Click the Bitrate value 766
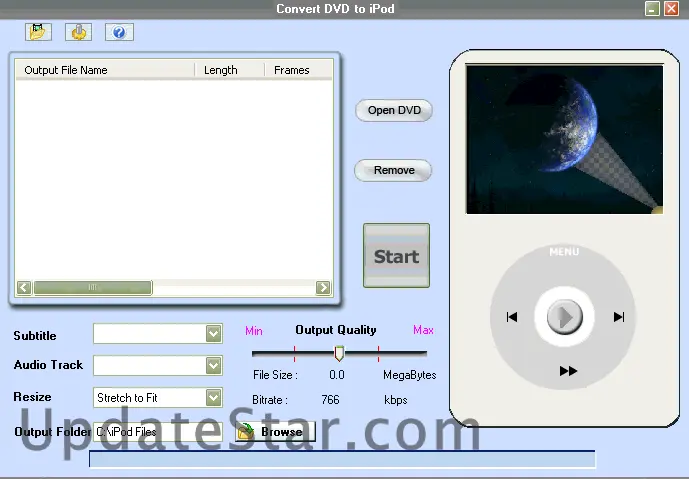 coord(330,400)
